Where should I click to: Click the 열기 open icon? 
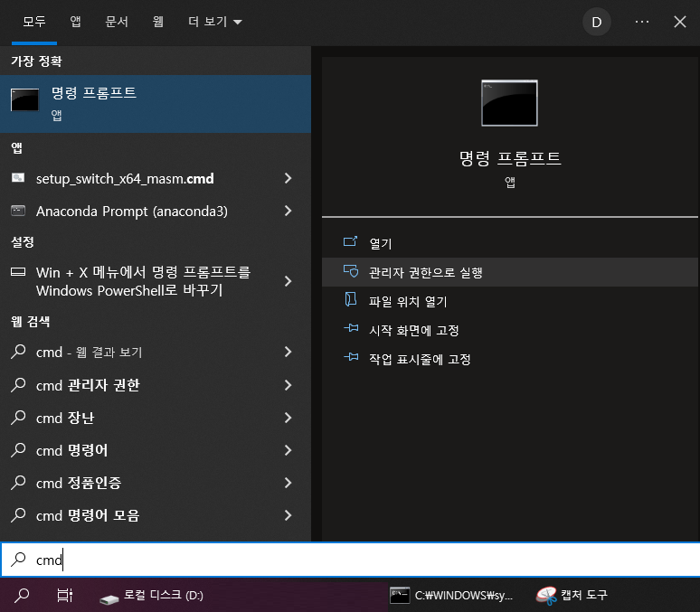[x=350, y=241]
